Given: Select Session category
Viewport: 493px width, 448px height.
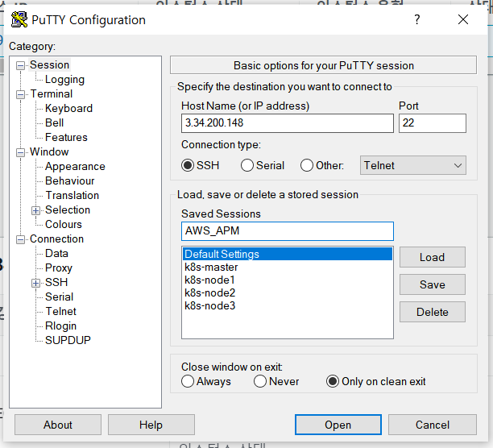Looking at the screenshot, I should [x=49, y=64].
